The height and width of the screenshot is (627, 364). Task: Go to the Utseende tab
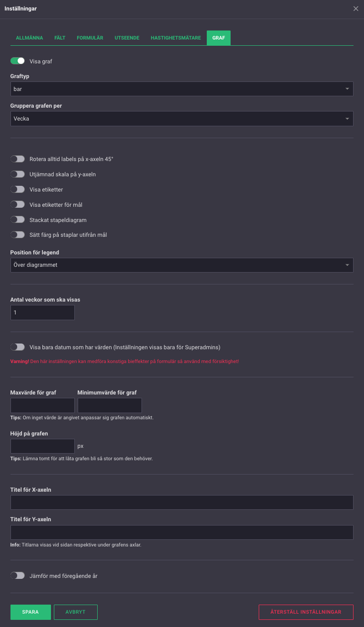coord(127,38)
